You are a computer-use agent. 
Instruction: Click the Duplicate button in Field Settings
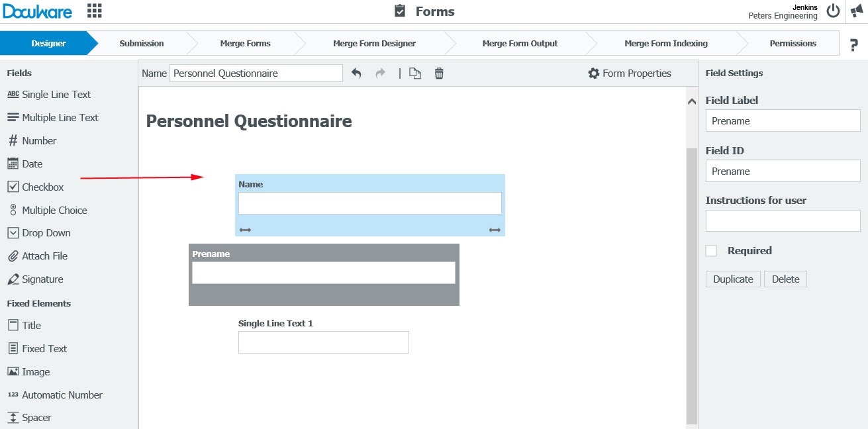tap(732, 279)
